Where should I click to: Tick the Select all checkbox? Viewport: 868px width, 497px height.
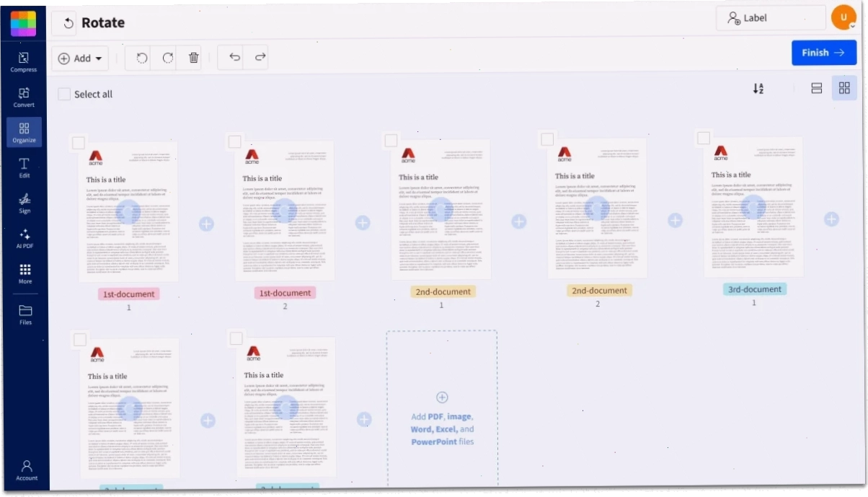pyautogui.click(x=64, y=94)
